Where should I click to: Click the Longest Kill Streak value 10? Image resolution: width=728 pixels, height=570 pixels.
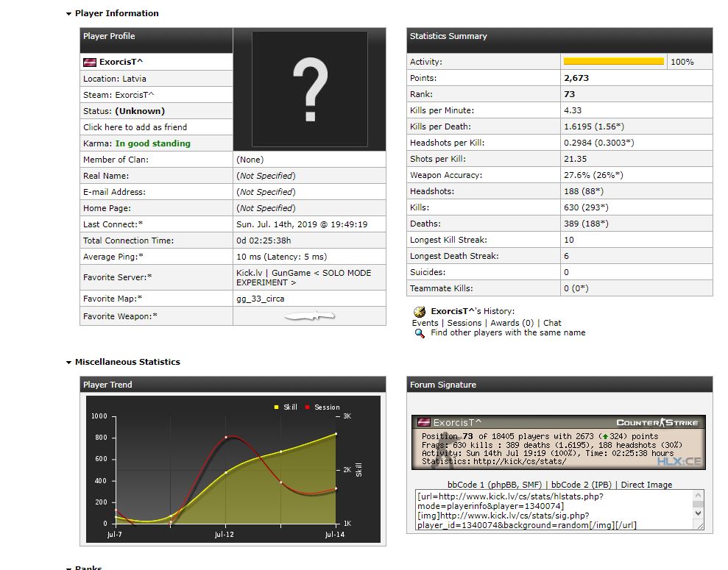click(x=569, y=240)
